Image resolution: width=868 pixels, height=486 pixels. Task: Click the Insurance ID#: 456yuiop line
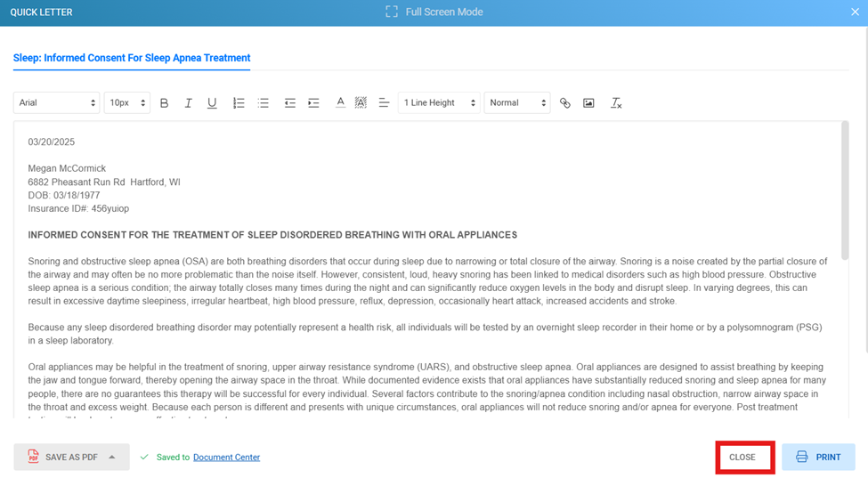click(x=78, y=208)
